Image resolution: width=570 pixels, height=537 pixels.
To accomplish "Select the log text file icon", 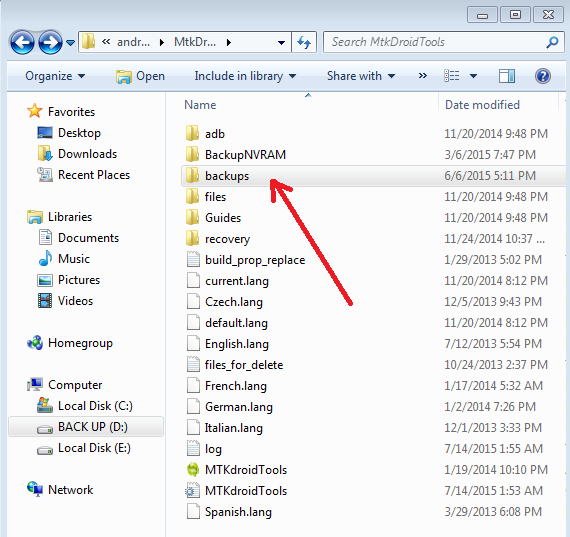I will point(193,449).
